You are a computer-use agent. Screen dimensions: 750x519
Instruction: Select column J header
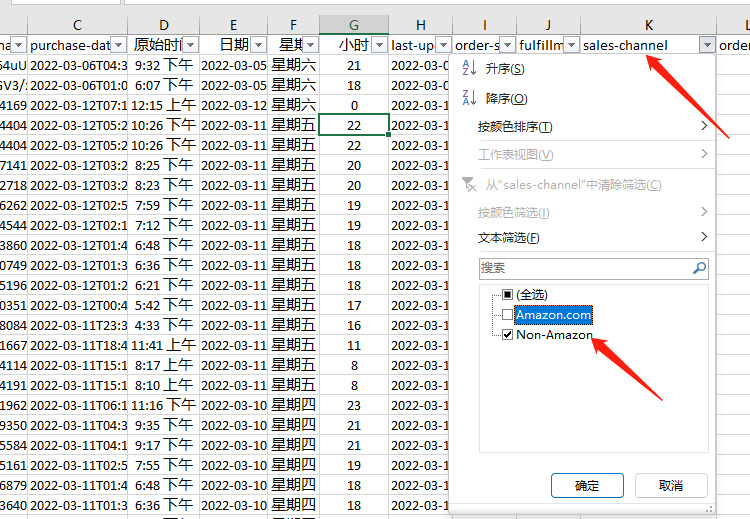coord(549,25)
